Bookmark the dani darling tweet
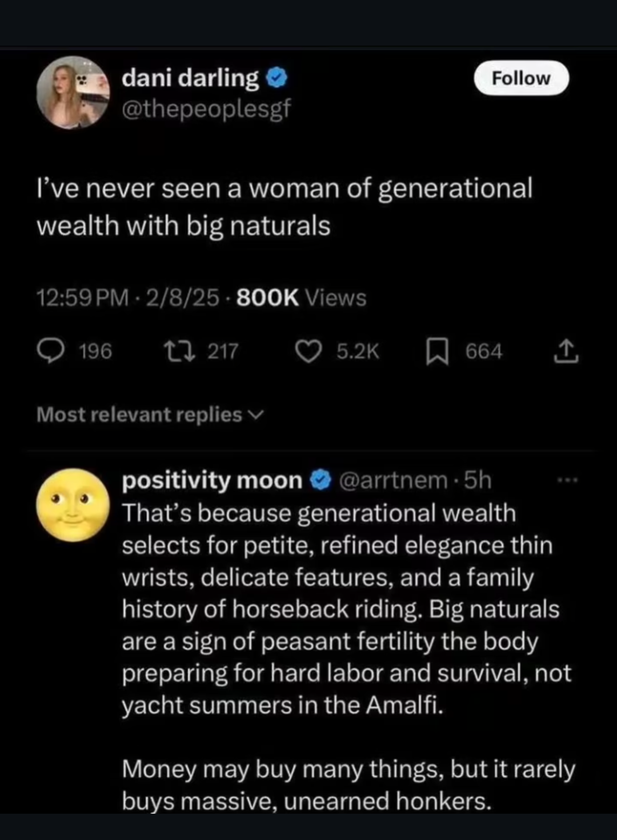This screenshot has width=617, height=840. [x=436, y=352]
